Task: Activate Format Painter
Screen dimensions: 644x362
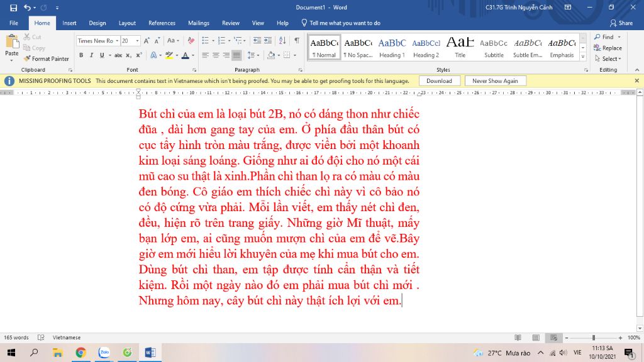Action: point(47,58)
